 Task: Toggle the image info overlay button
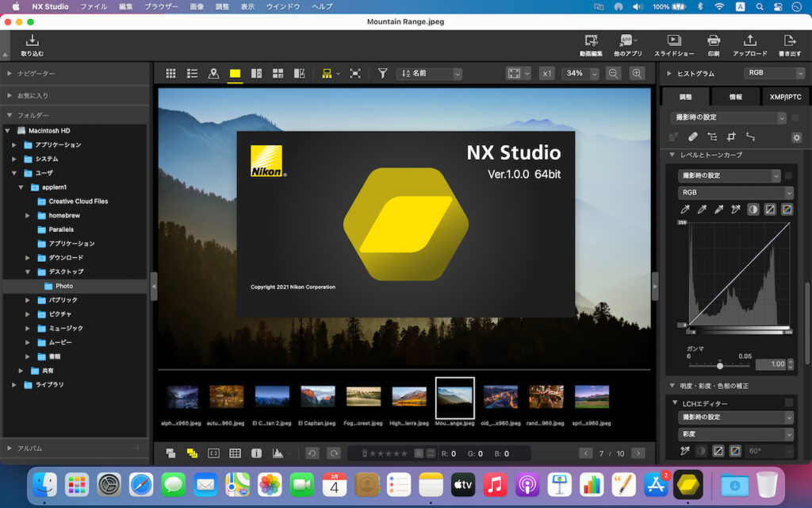tap(256, 453)
